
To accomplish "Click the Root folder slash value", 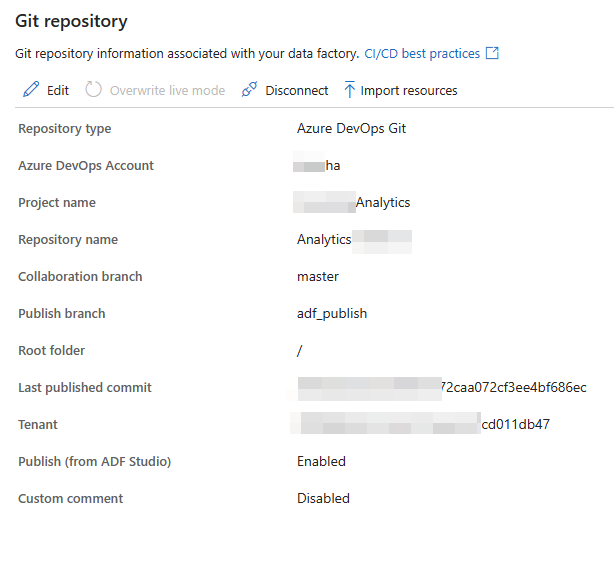I will (300, 351).
